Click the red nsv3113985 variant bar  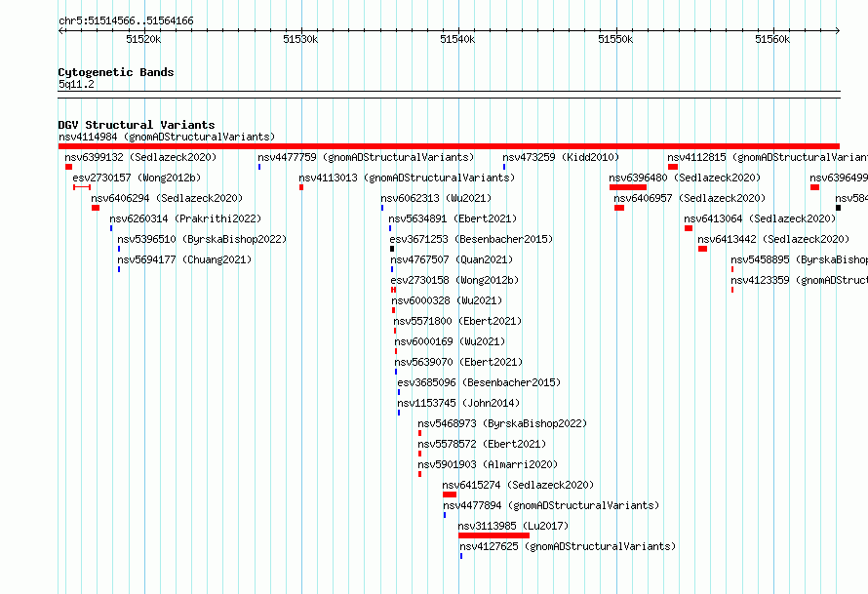[x=493, y=535]
